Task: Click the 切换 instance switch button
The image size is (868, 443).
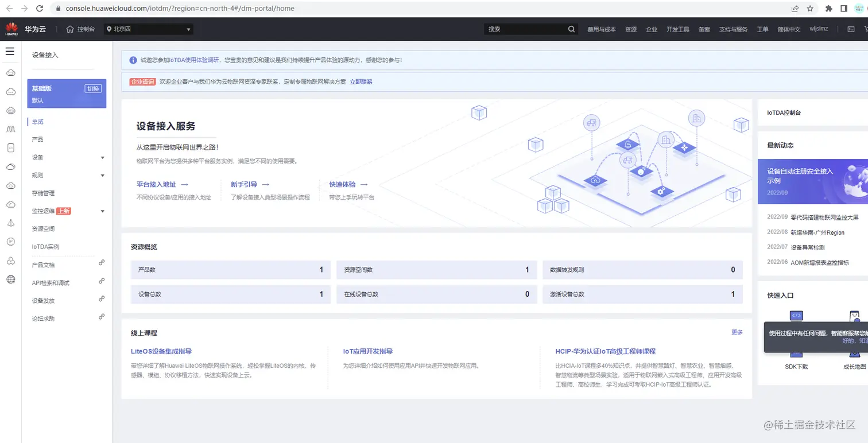Action: point(93,88)
